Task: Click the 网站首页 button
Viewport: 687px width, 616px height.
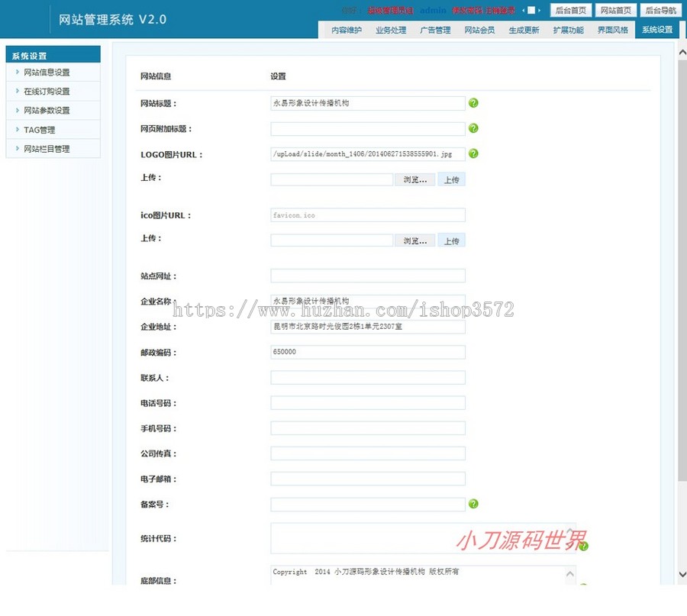Action: click(x=616, y=10)
